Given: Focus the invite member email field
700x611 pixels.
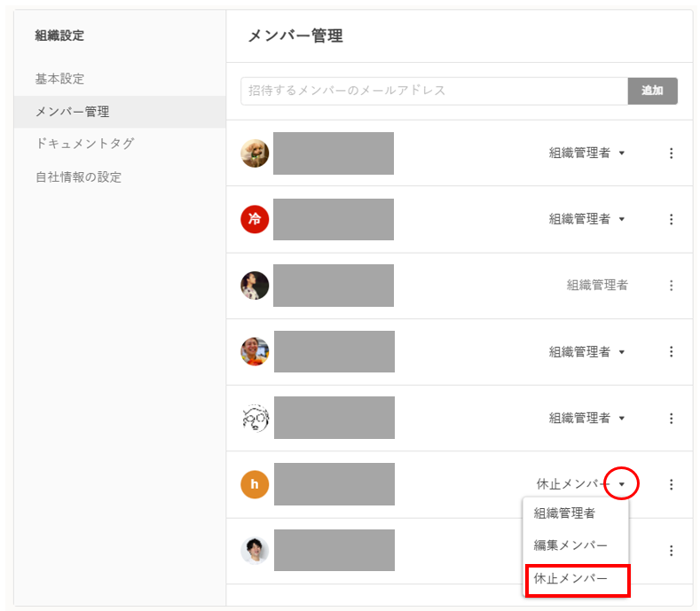Looking at the screenshot, I should (434, 90).
